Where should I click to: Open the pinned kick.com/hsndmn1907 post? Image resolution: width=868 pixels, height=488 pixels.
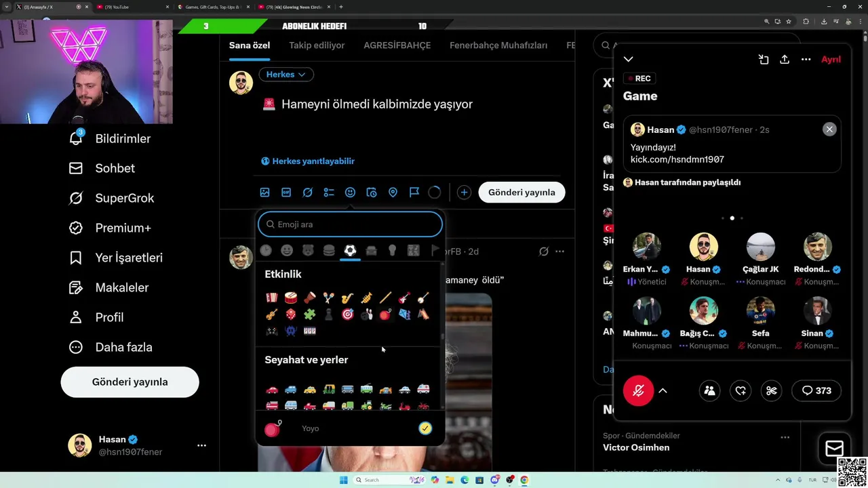coord(732,144)
